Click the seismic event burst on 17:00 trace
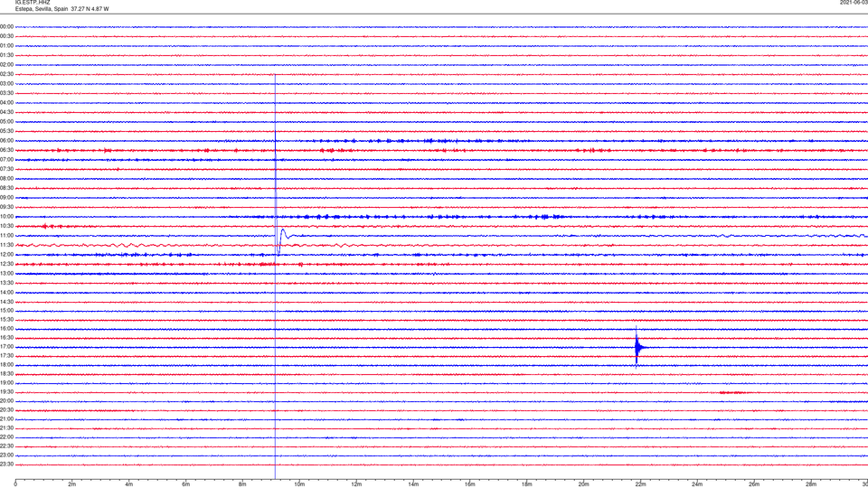868x488 pixels. (x=638, y=347)
